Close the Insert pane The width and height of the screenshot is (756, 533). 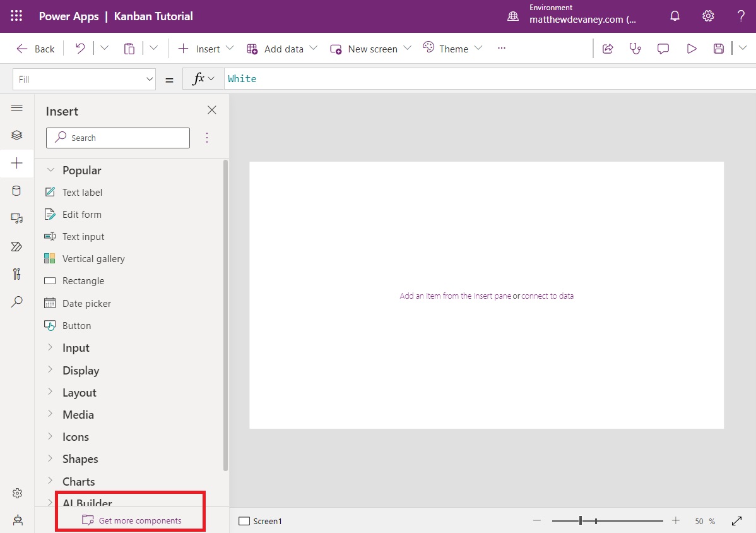pyautogui.click(x=211, y=111)
